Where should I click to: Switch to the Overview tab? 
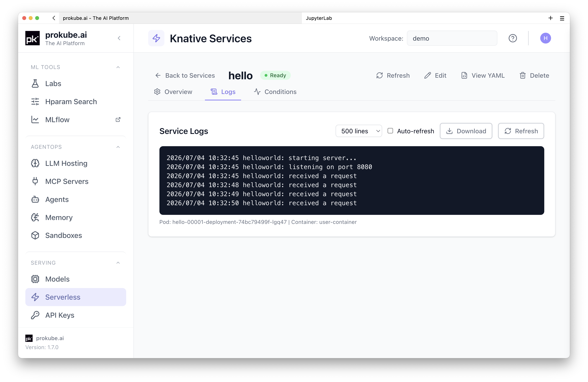pos(173,92)
